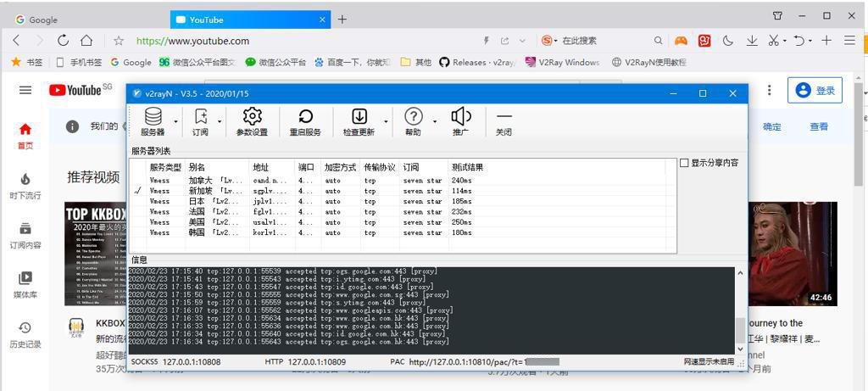Open the browser home page icon
868x391 pixels.
[86, 41]
